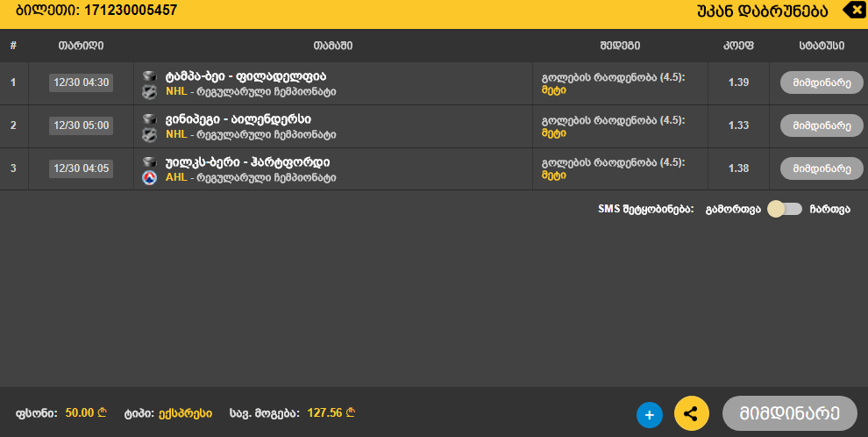Click the large მიმდინარე button at bottom

[x=790, y=413]
